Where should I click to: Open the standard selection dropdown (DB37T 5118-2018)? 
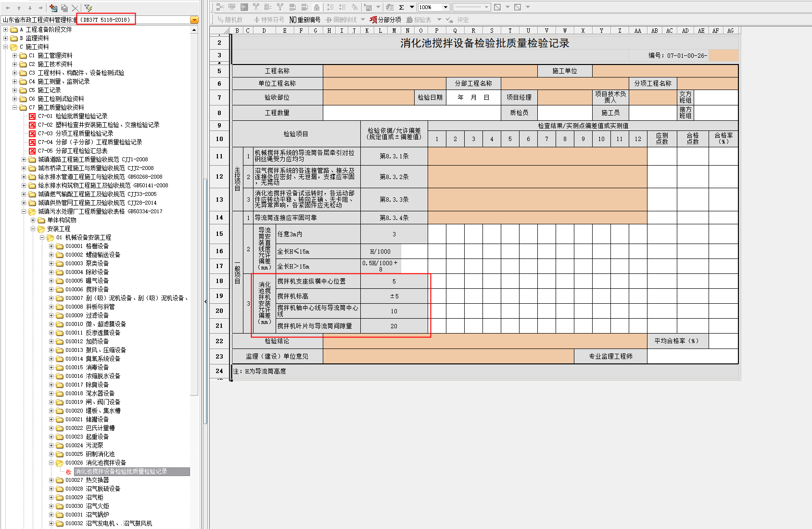pyautogui.click(x=194, y=20)
